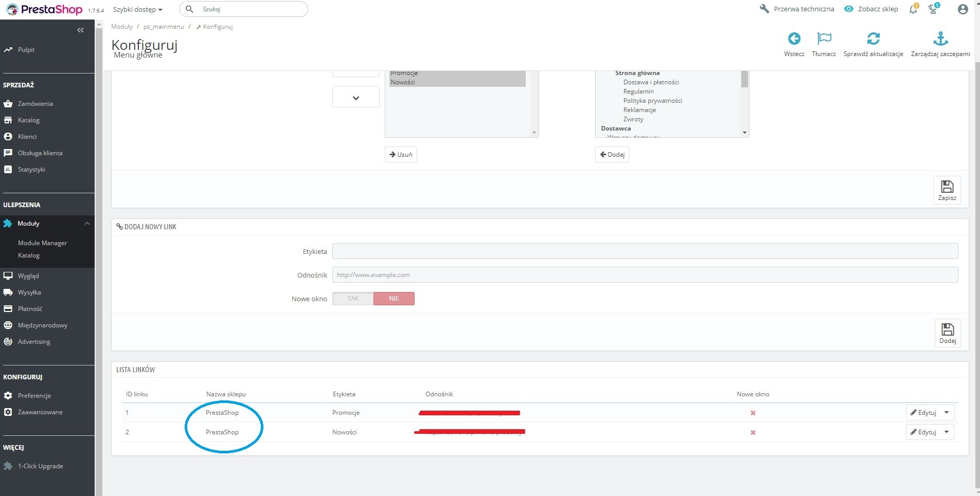Open dropdown arrow beside Edytuj for Nowości
This screenshot has height=496, width=980.
coord(947,432)
